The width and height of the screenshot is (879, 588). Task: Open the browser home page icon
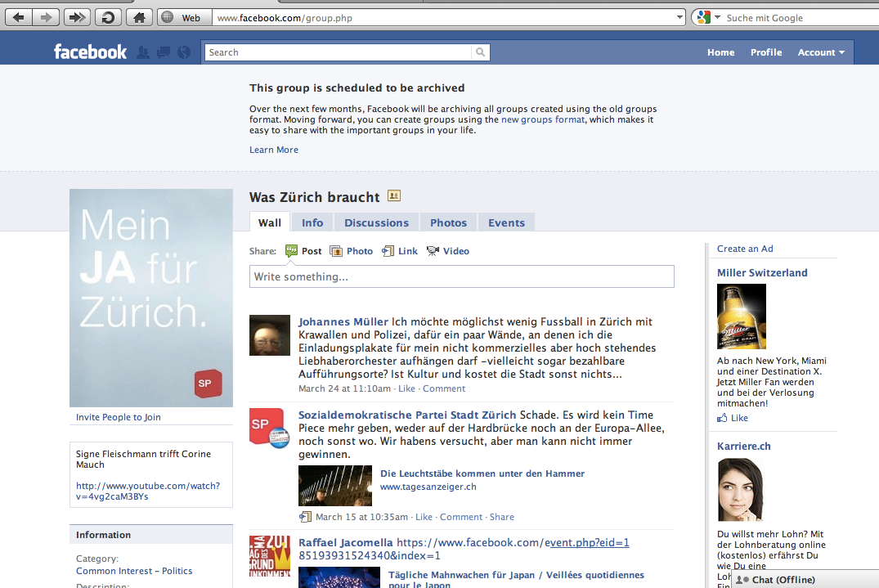pyautogui.click(x=139, y=17)
